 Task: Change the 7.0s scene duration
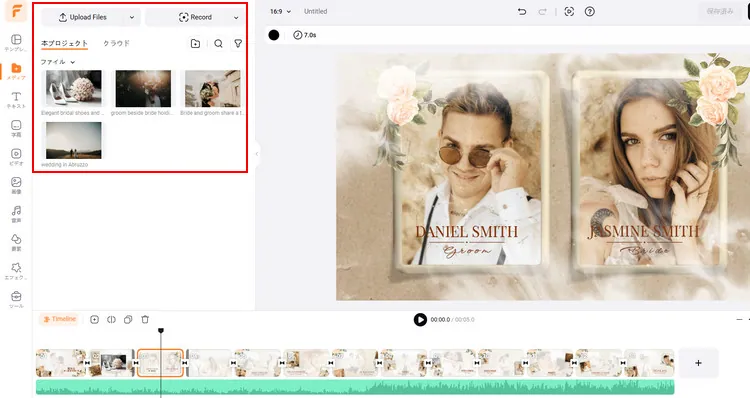click(x=305, y=35)
